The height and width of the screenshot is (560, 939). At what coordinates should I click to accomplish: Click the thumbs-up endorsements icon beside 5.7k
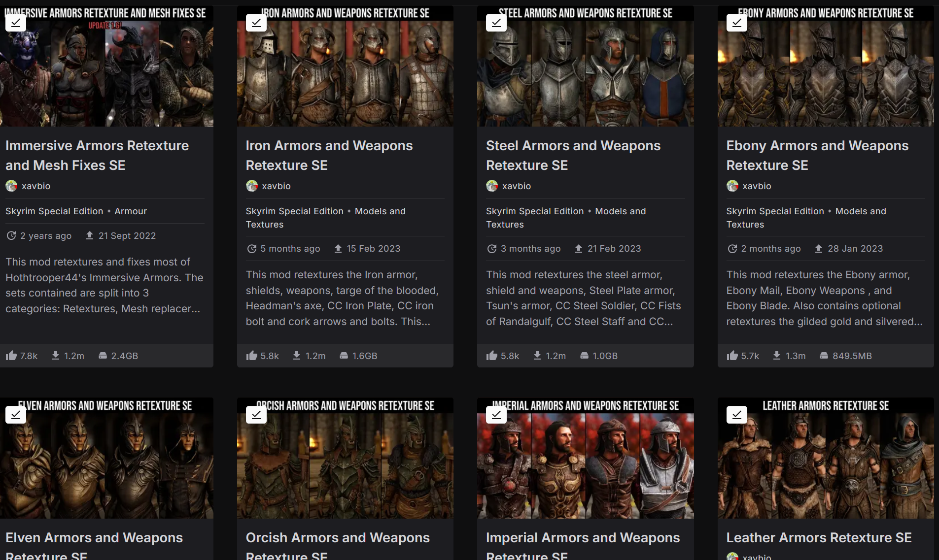click(732, 356)
